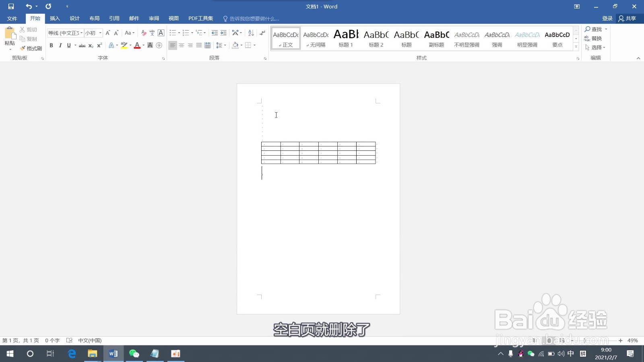The image size is (644, 362).
Task: Click the word count in status bar
Action: click(52, 340)
